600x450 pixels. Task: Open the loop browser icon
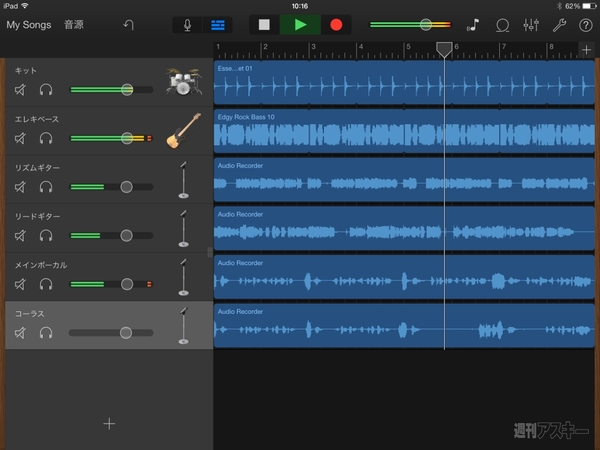(503, 25)
